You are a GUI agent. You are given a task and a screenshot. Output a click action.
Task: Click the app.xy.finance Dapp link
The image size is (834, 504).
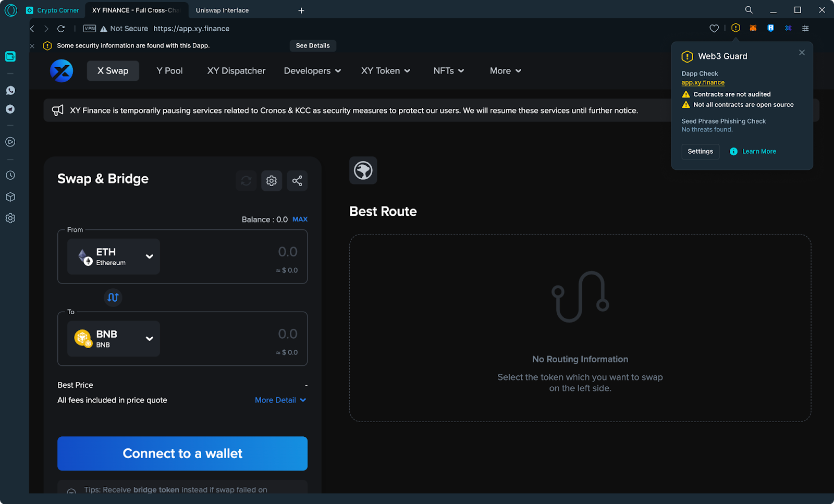tap(703, 82)
